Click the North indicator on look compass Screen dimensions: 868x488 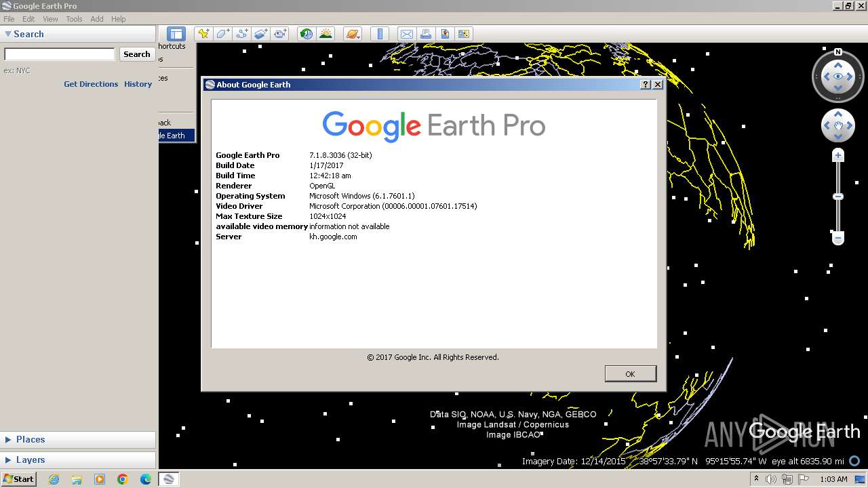[838, 52]
